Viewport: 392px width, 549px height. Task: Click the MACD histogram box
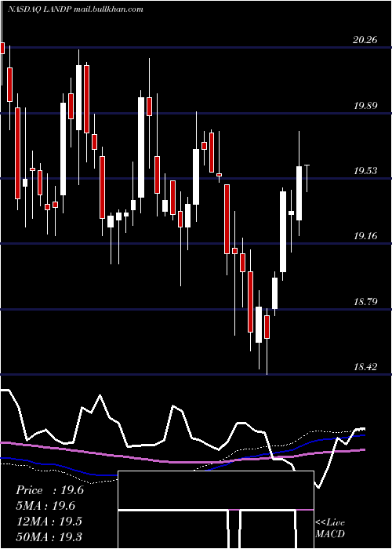point(216,510)
